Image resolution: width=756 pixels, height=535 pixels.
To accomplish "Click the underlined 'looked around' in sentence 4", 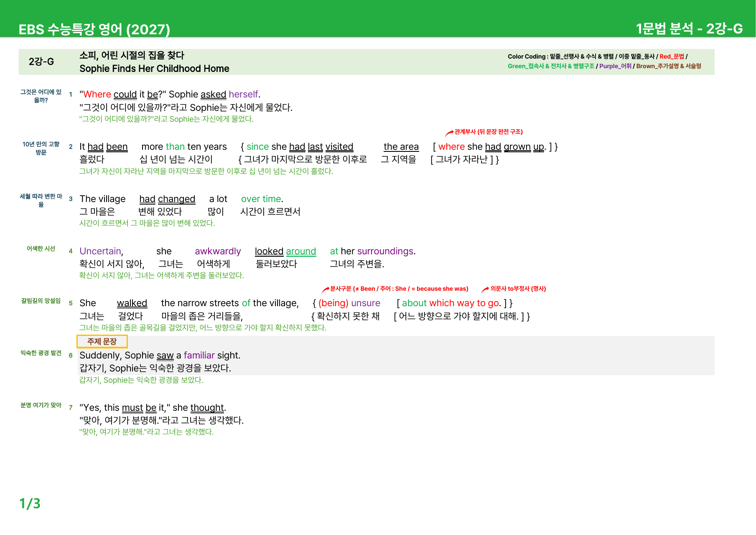I will coord(285,251).
